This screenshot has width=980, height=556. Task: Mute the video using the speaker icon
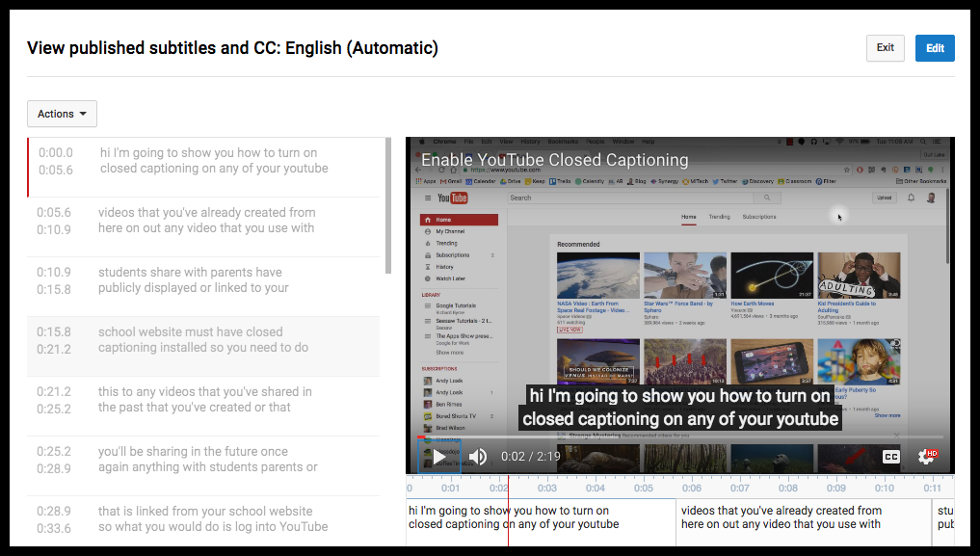pos(478,457)
